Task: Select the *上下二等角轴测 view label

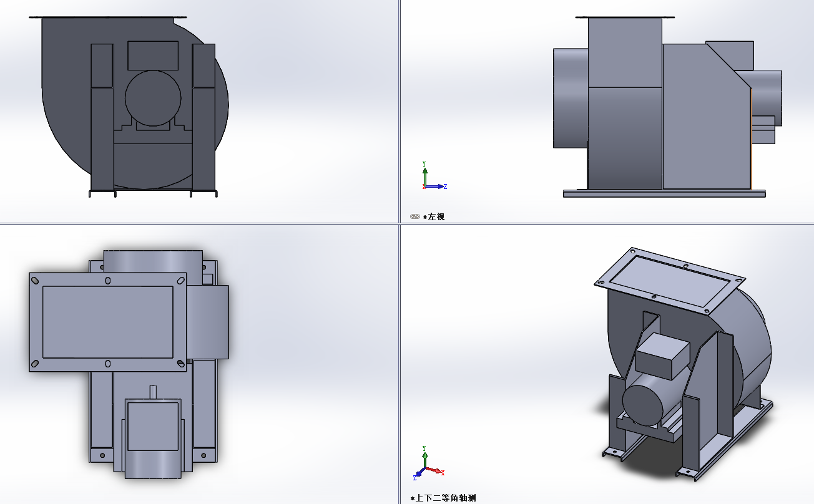Action: tap(443, 498)
